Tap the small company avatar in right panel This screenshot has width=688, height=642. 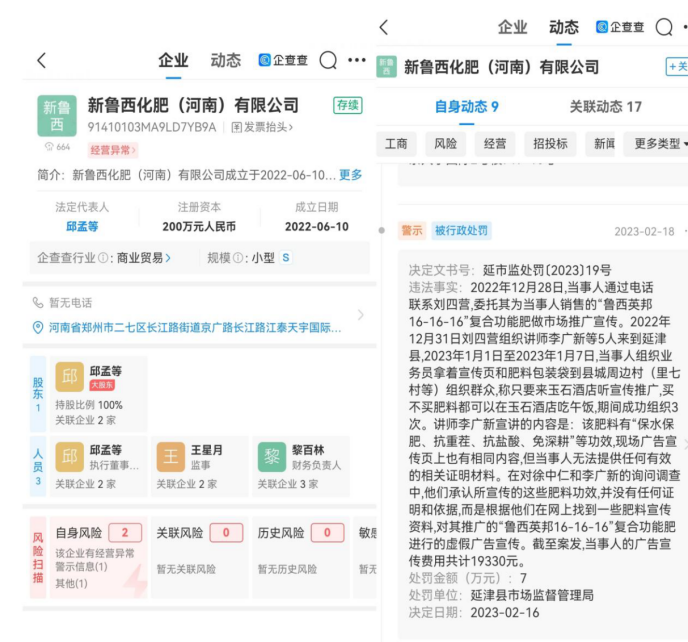point(387,67)
